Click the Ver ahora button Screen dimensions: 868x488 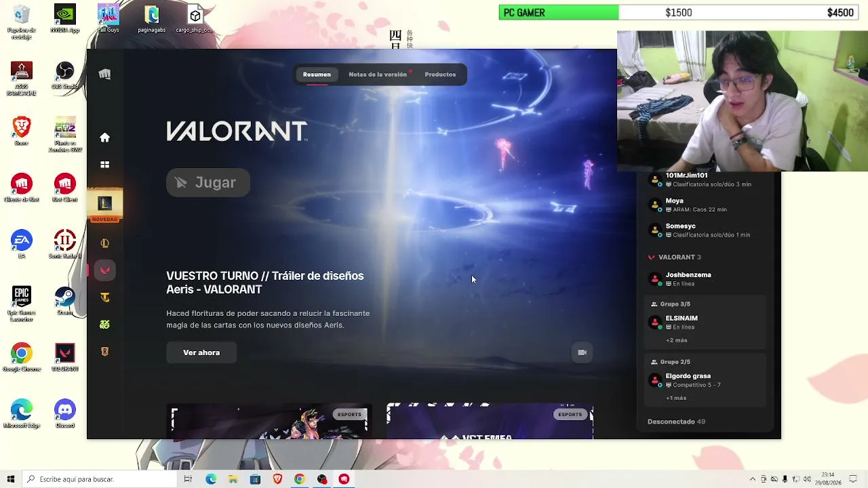point(201,352)
